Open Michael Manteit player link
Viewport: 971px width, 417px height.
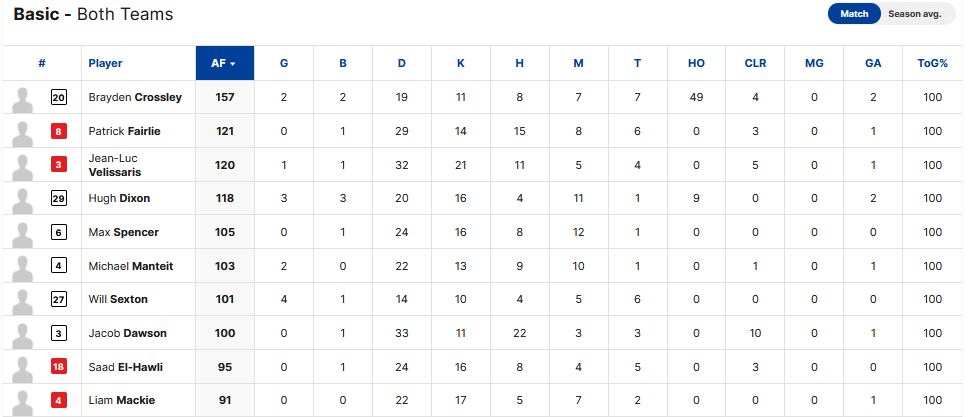131,266
